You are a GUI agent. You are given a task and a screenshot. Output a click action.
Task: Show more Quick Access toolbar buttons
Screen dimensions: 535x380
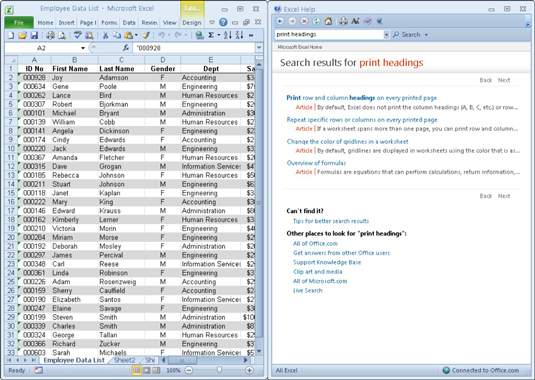click(251, 35)
